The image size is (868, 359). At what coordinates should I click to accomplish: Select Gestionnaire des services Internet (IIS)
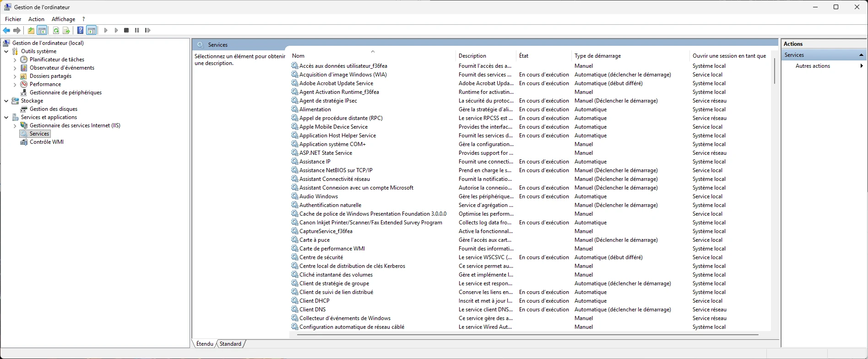75,125
